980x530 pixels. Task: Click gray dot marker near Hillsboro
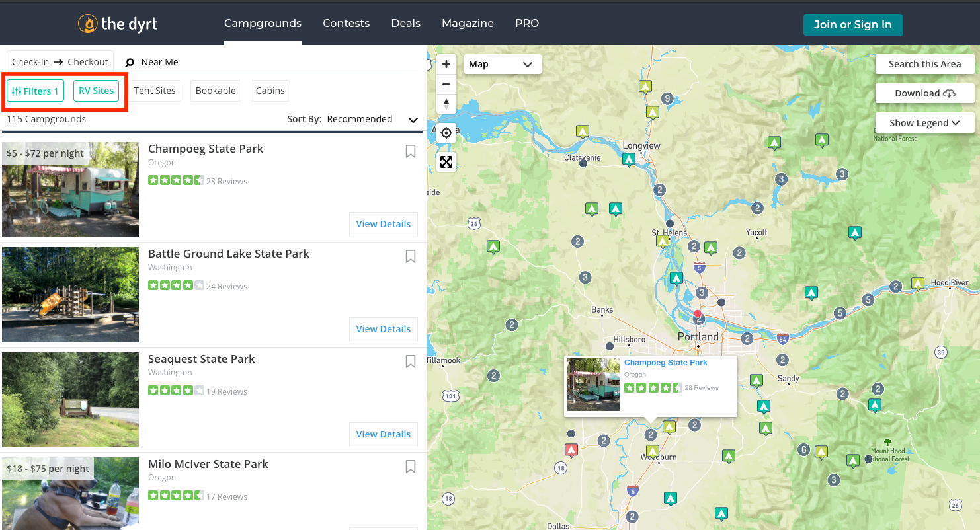click(x=610, y=346)
